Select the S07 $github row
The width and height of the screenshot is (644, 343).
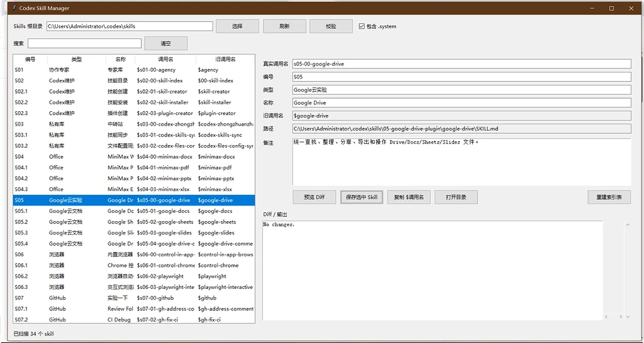pyautogui.click(x=134, y=298)
